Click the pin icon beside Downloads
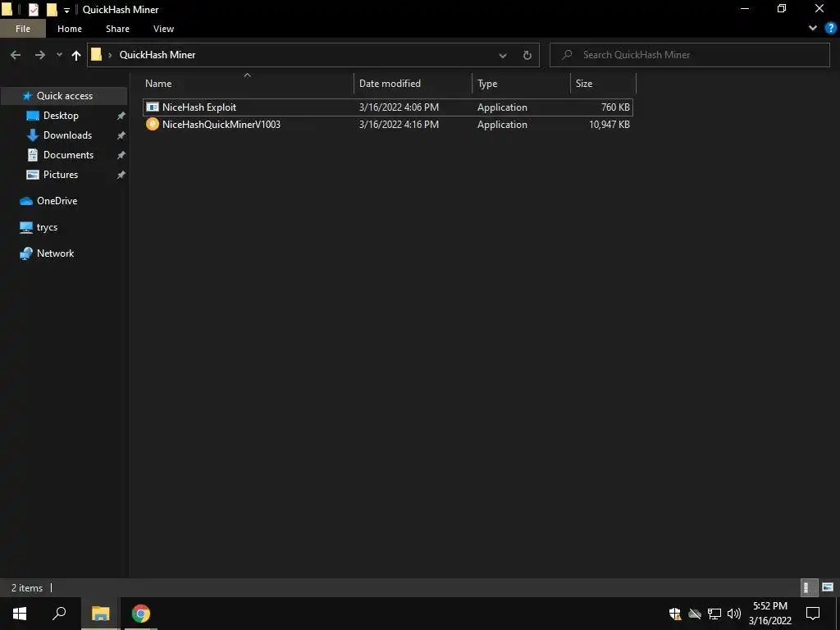The image size is (840, 630). (121, 135)
